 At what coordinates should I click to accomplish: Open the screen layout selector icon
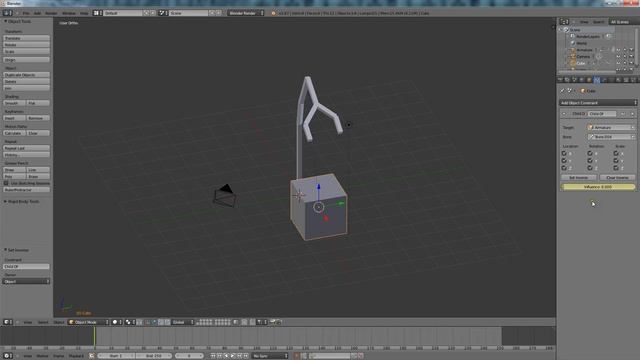[98, 13]
